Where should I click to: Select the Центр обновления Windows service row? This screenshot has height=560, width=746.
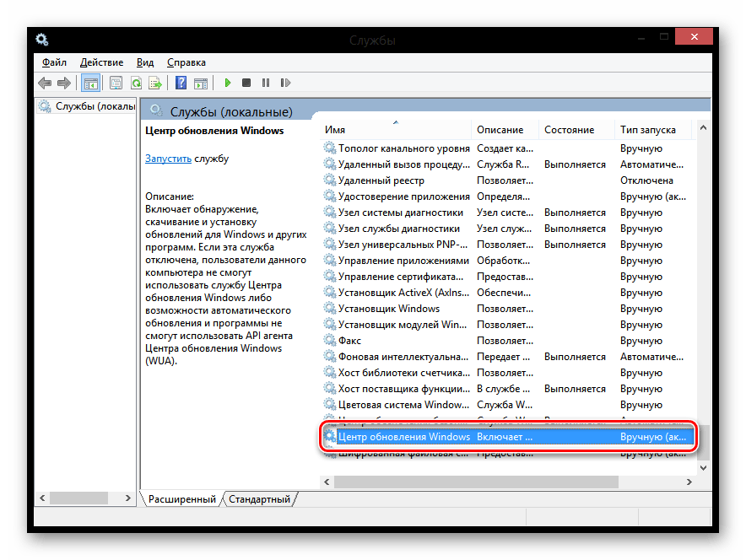coord(403,437)
